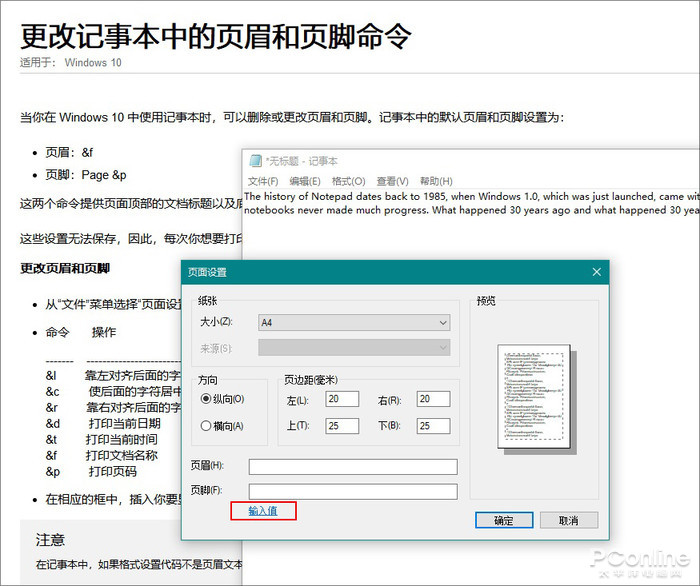Viewport: 700px width, 586px height.
Task: Click the 页眉: &f bullet in article
Action: pos(69,153)
